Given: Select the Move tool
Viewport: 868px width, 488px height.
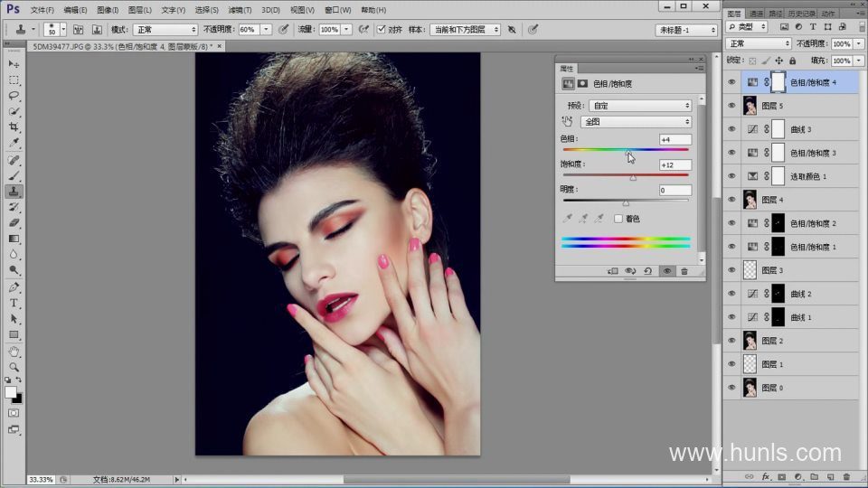Looking at the screenshot, I should (14, 64).
